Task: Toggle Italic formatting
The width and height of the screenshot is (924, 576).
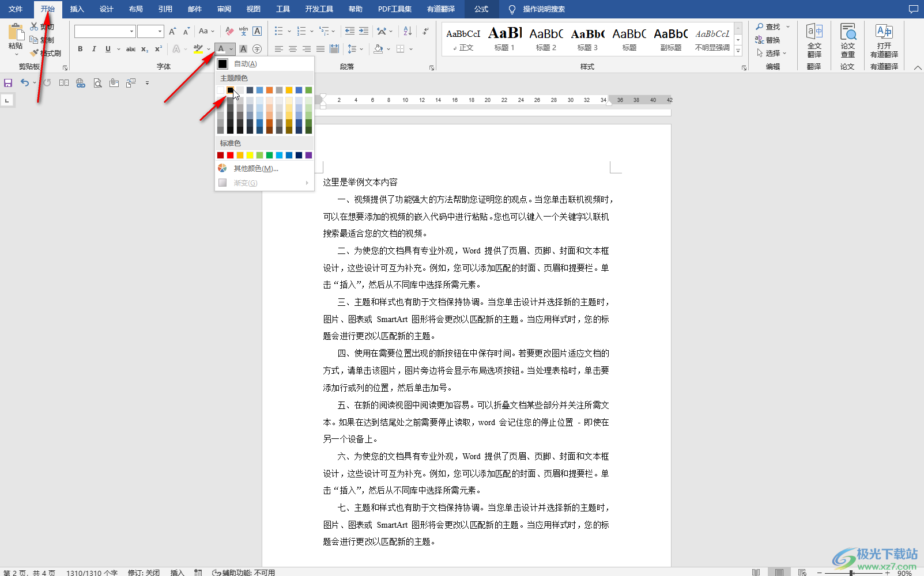Action: [94, 49]
